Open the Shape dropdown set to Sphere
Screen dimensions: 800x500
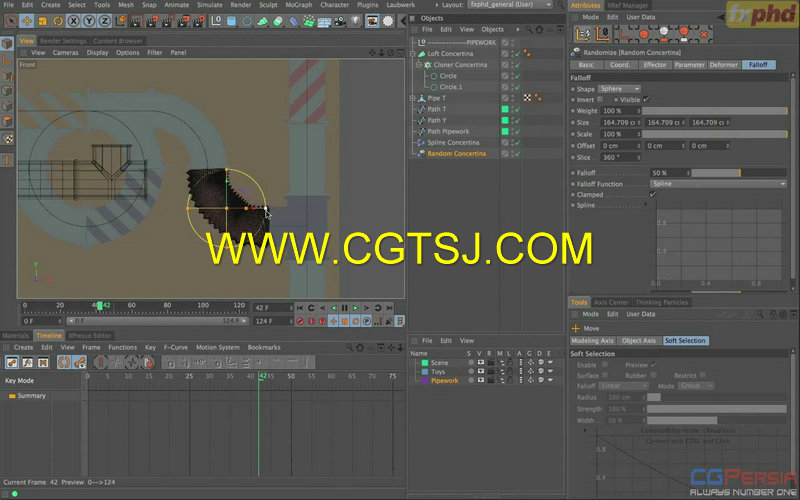click(618, 89)
